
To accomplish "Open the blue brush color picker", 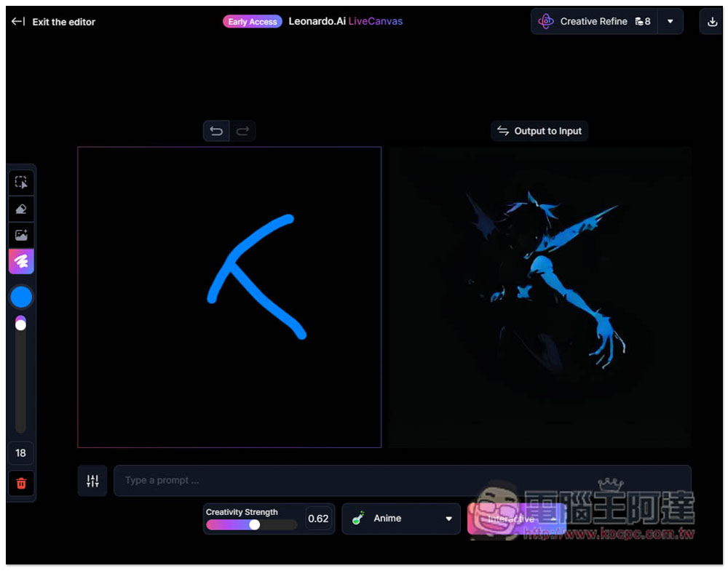I will 21,297.
